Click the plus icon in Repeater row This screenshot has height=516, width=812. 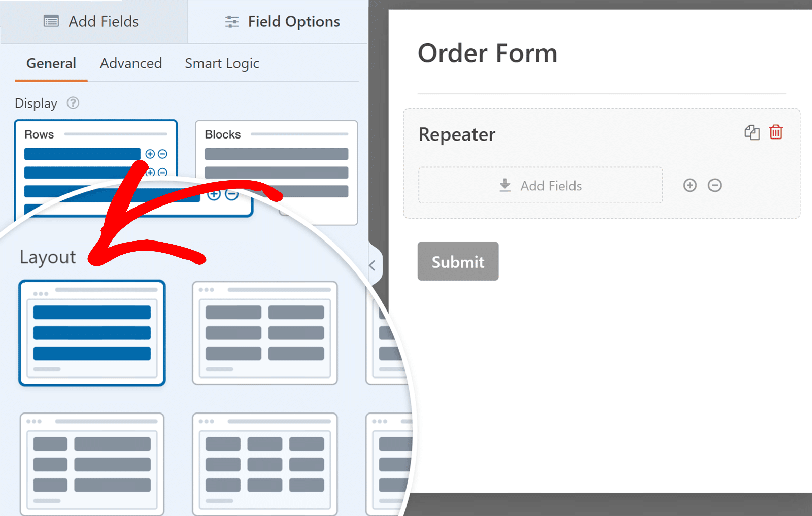click(x=690, y=185)
